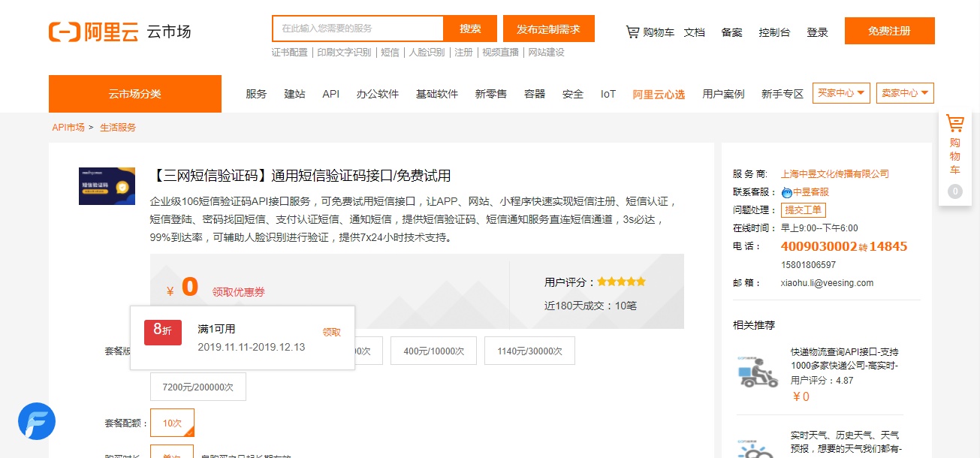Open the 购物车 cart icon in header
The image size is (980, 458).
tap(632, 32)
